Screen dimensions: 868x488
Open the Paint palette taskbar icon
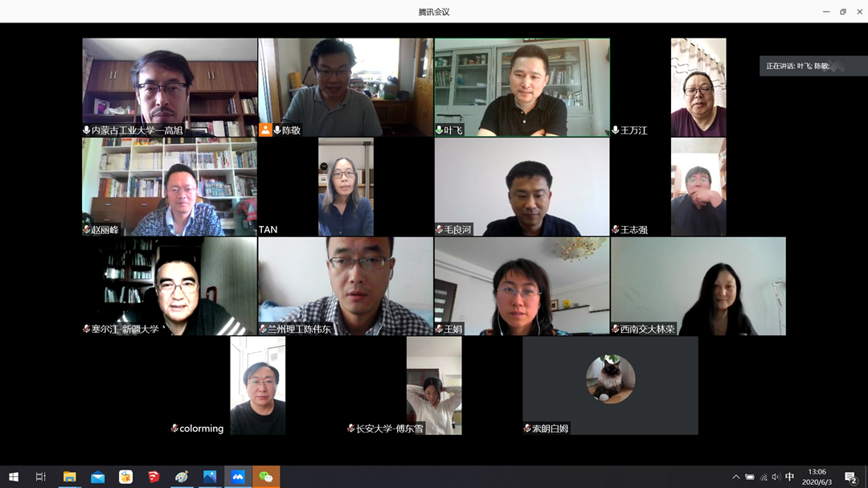[182, 477]
